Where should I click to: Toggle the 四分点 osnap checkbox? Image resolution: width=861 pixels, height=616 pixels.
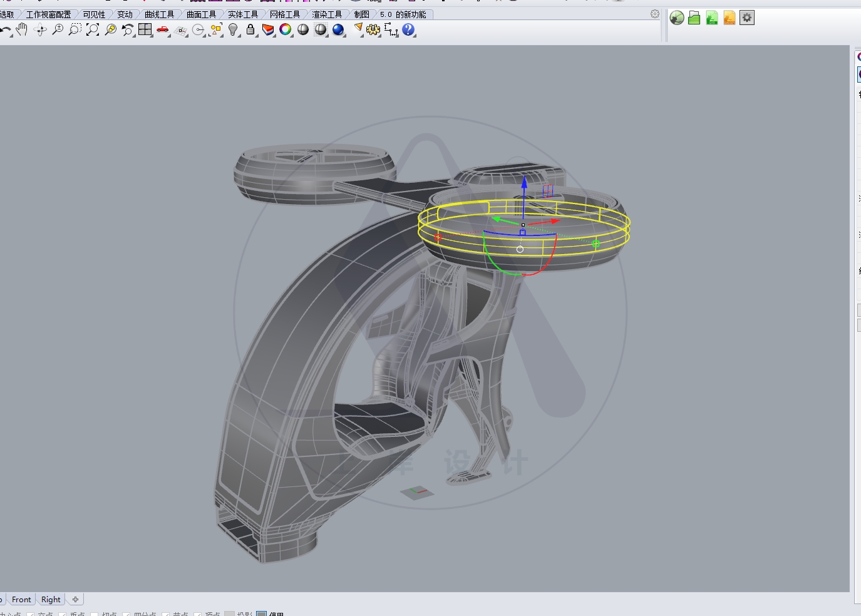tap(126, 615)
